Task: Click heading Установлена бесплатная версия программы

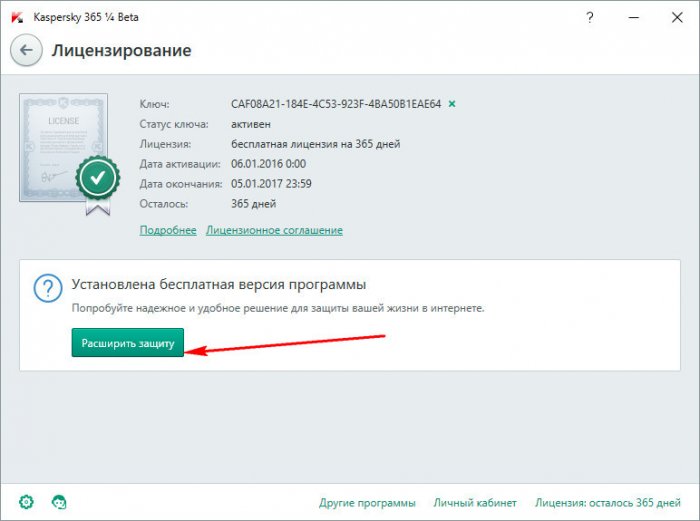Action: pos(219,284)
